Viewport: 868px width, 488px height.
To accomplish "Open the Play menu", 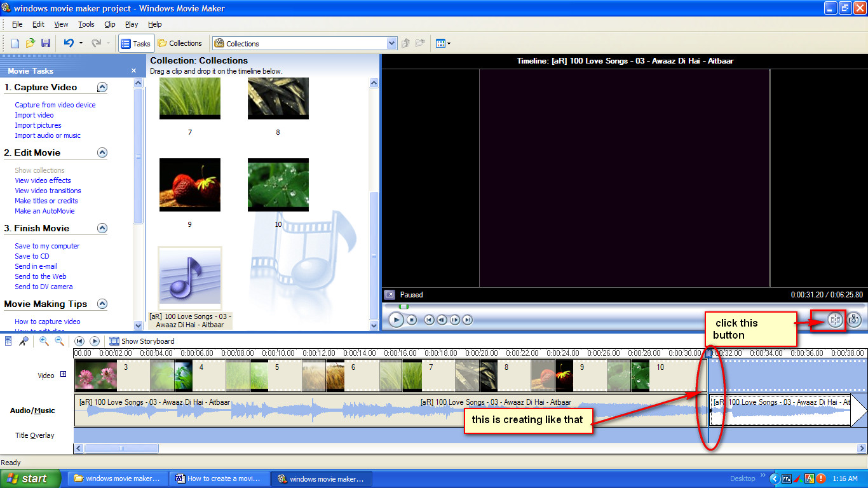I will pyautogui.click(x=132, y=24).
